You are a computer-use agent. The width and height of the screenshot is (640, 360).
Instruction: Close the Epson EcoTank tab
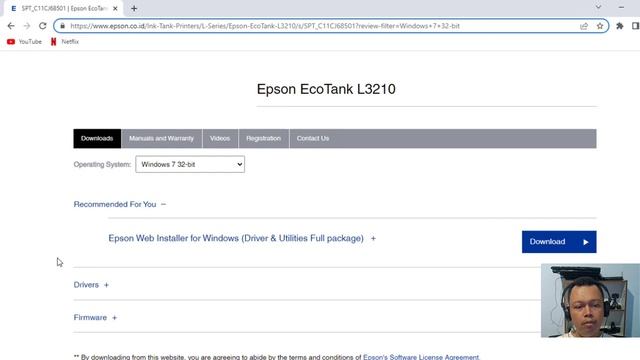[115, 8]
